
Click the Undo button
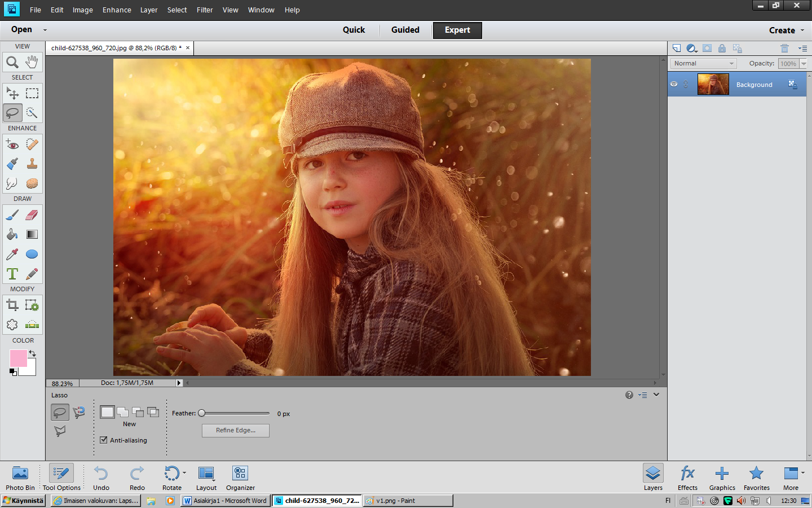click(101, 478)
